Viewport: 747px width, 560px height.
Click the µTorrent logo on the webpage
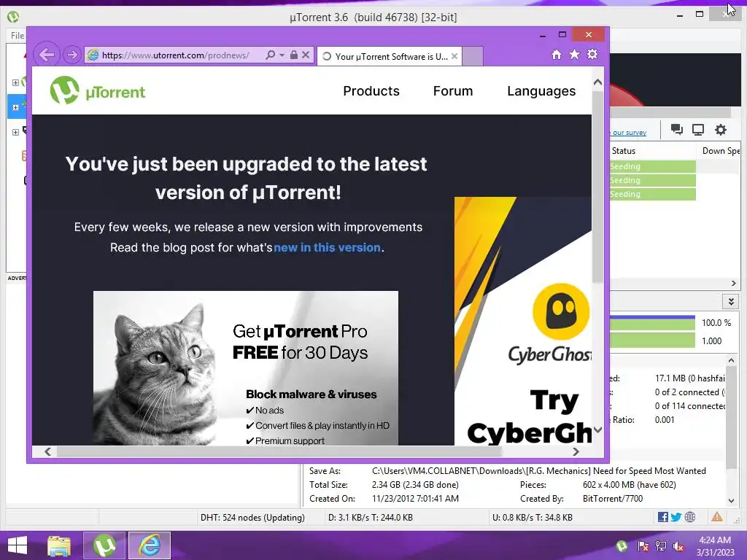98,90
